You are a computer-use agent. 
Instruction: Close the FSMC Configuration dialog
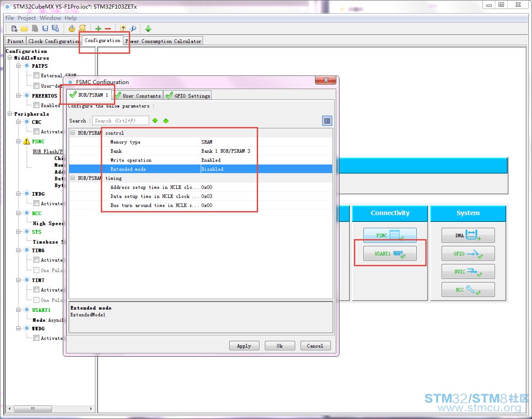(326, 80)
